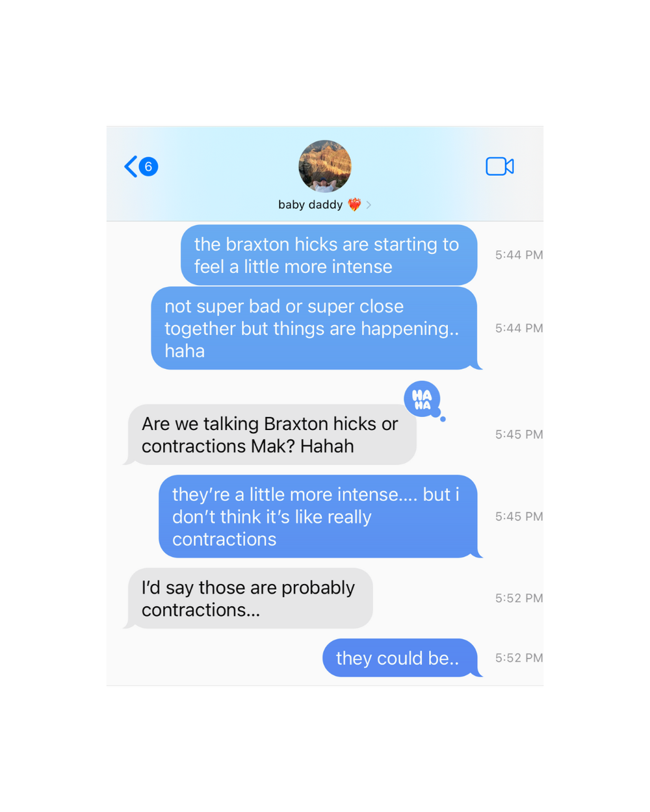This screenshot has width=650, height=812.
Task: Start a FaceTime video call
Action: (x=500, y=166)
